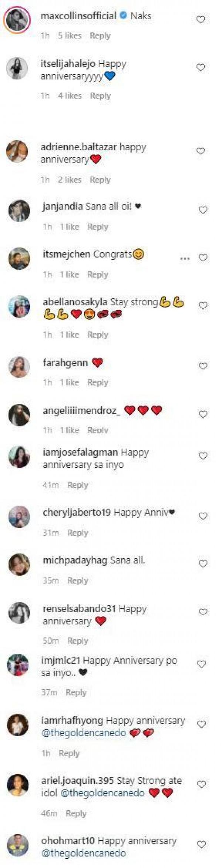Like the maxcollinsofficial comment with heart icon
The image size is (222, 868).
pyautogui.click(x=201, y=20)
